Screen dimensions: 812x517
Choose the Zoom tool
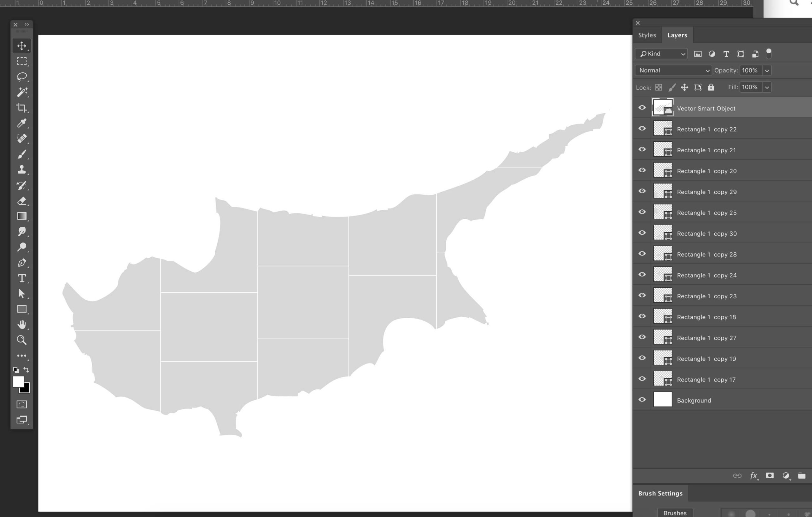pos(22,340)
